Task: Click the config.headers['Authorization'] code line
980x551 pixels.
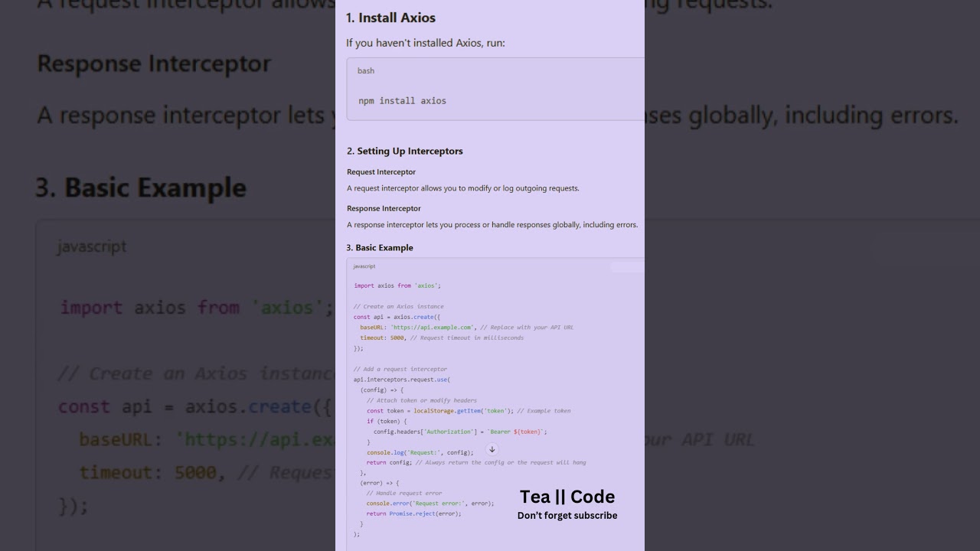Action: click(x=459, y=432)
